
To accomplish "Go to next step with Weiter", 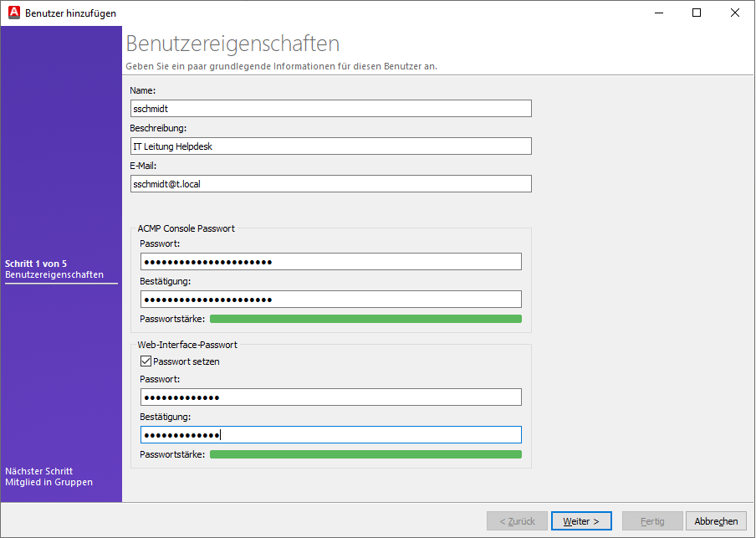I will 581,521.
